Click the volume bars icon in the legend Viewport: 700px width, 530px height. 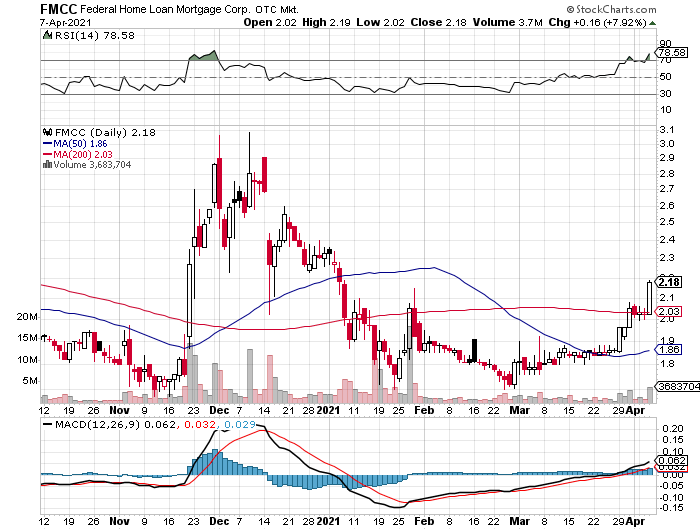[x=47, y=165]
